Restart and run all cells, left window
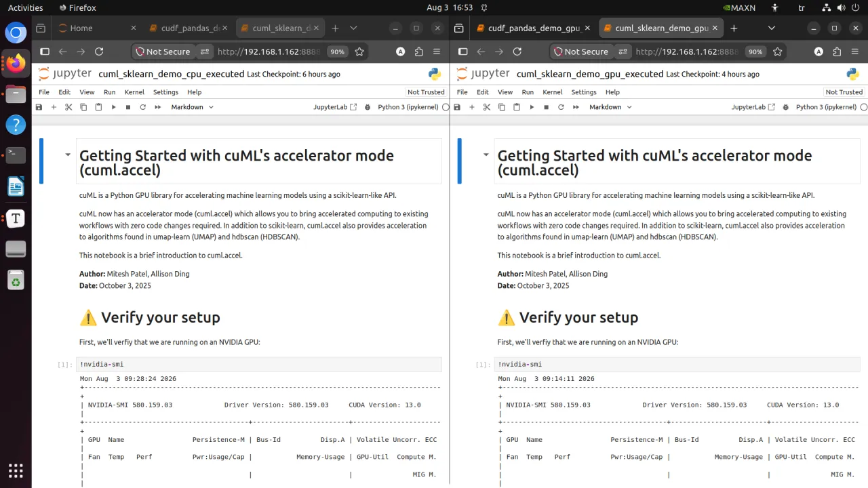The image size is (868, 488). 157,107
